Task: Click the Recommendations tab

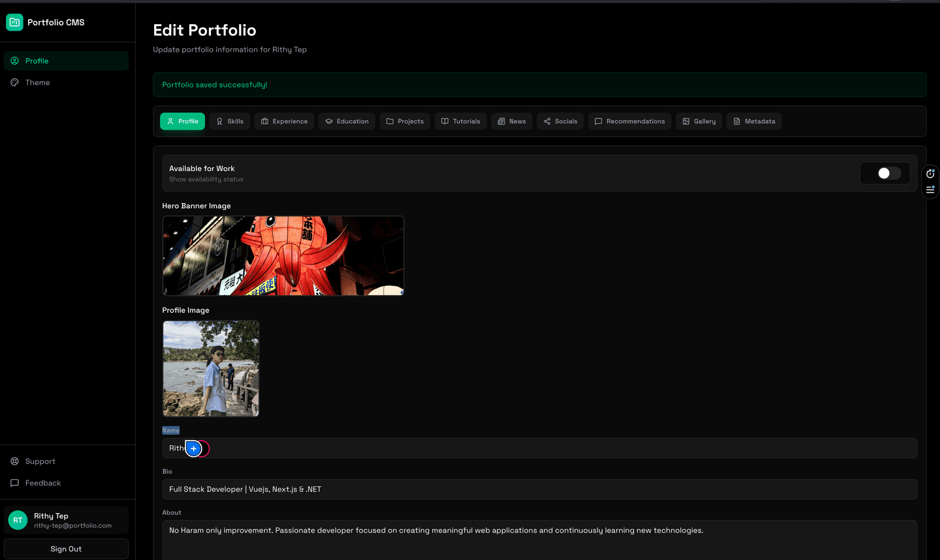Action: click(629, 121)
